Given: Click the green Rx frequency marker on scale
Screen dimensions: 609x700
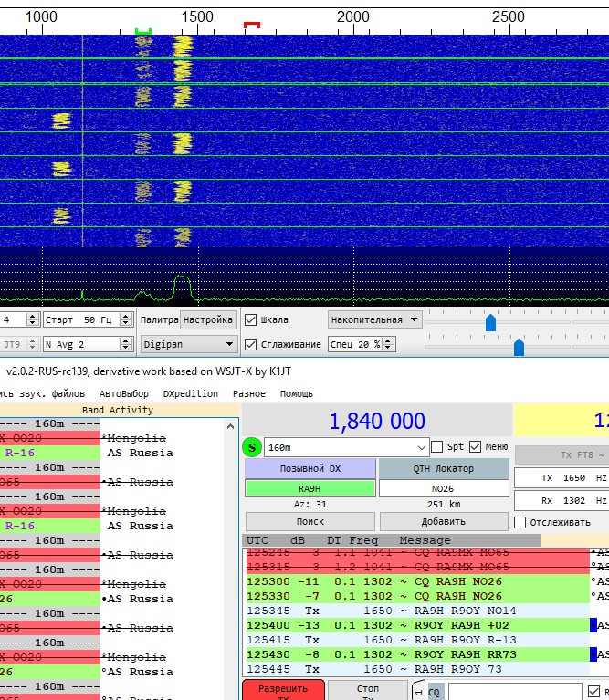Looking at the screenshot, I should (142, 30).
